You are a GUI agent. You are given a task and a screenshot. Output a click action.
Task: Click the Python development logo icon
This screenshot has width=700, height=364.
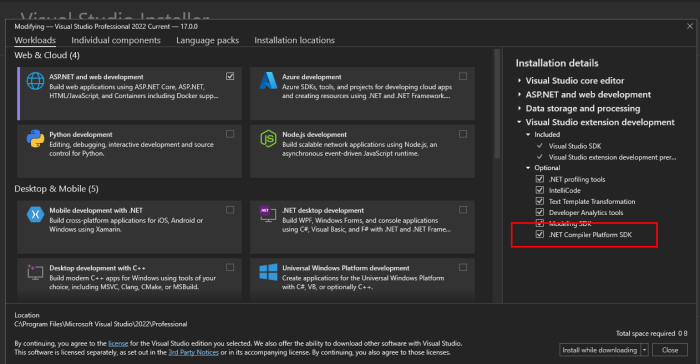35,139
